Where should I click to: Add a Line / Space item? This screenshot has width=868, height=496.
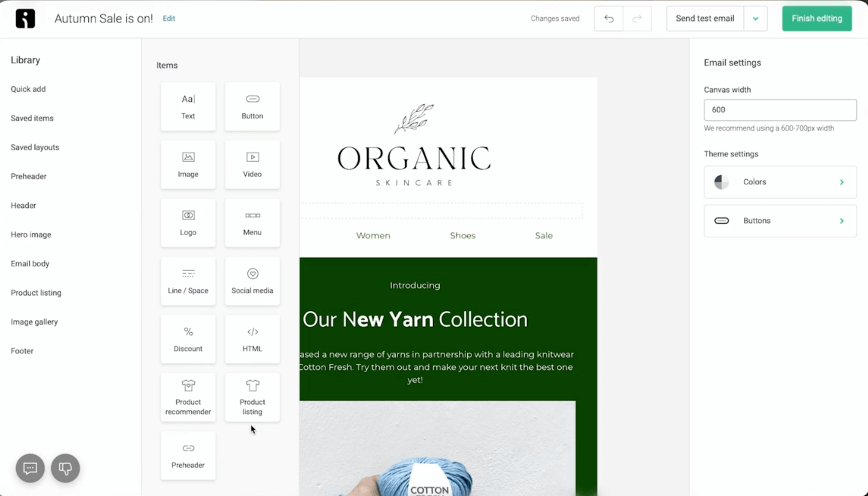188,281
